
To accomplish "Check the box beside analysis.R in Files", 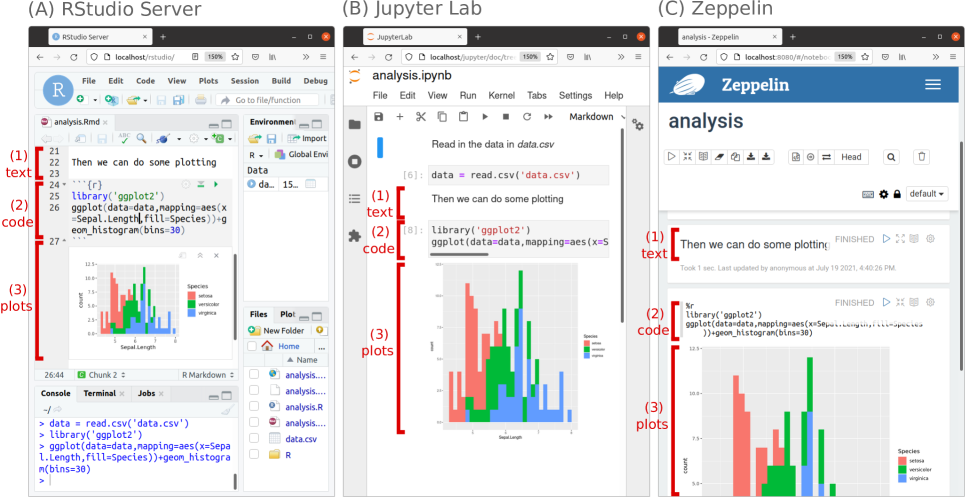I will pyautogui.click(x=254, y=406).
